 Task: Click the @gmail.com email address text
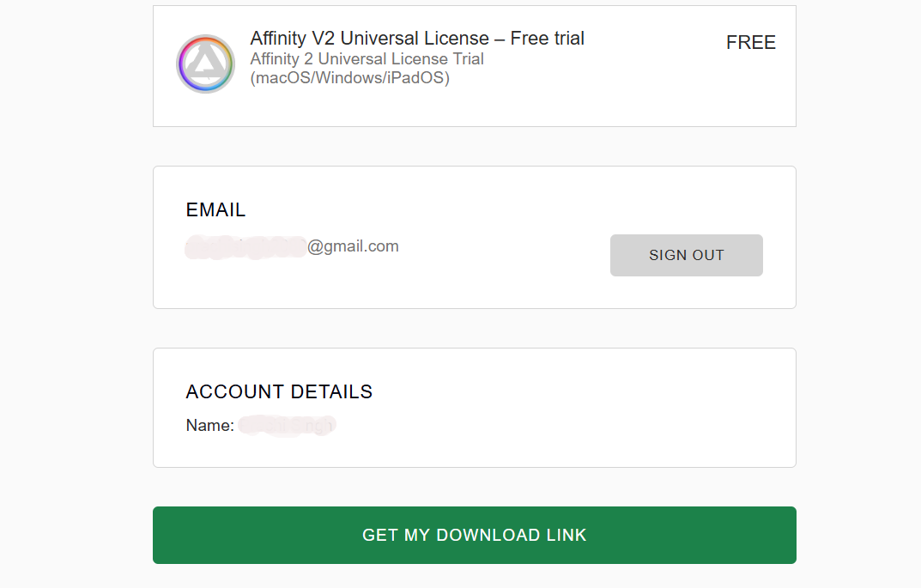pyautogui.click(x=353, y=246)
